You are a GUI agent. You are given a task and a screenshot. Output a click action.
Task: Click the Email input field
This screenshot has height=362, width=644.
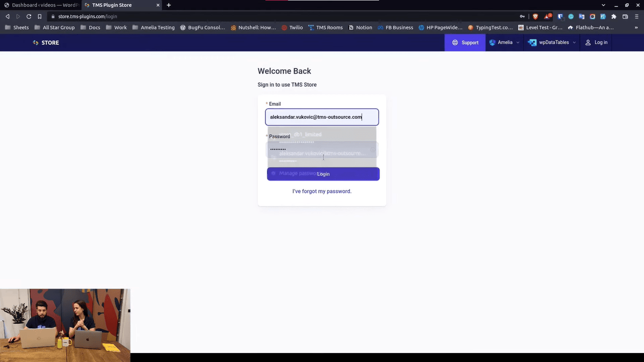pos(322,117)
